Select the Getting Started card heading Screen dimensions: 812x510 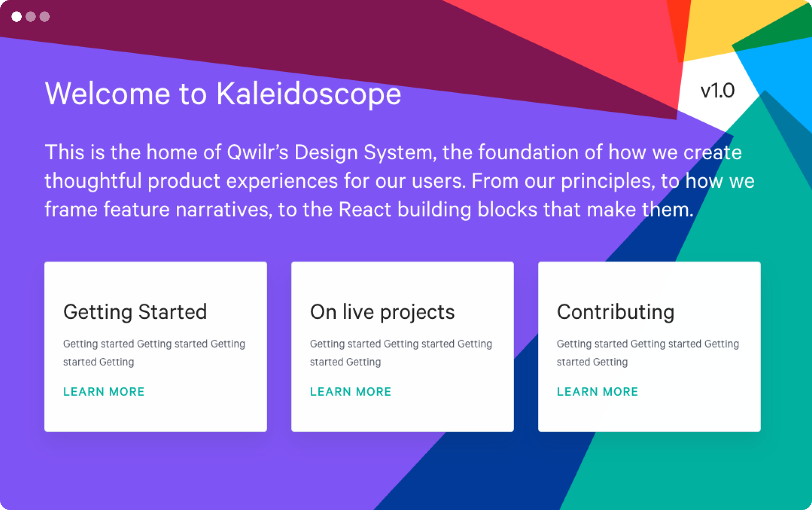tap(135, 312)
